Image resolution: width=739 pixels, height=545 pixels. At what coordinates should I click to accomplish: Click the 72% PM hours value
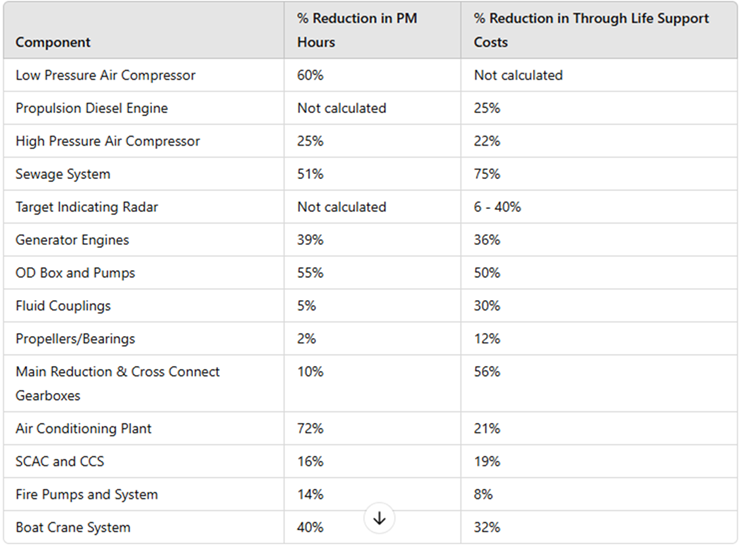click(x=310, y=428)
